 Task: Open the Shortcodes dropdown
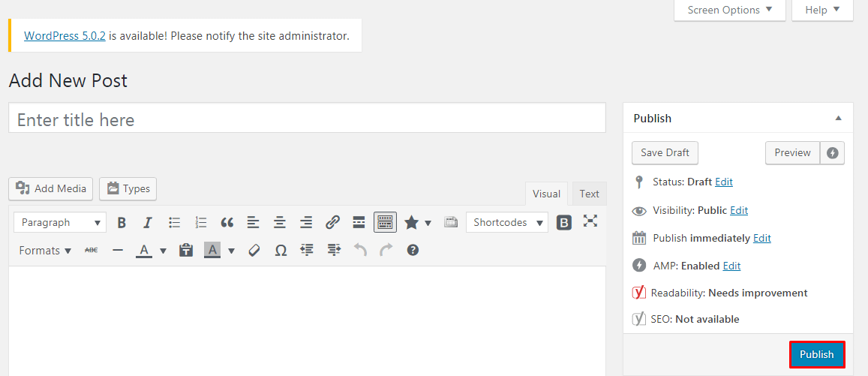click(507, 223)
